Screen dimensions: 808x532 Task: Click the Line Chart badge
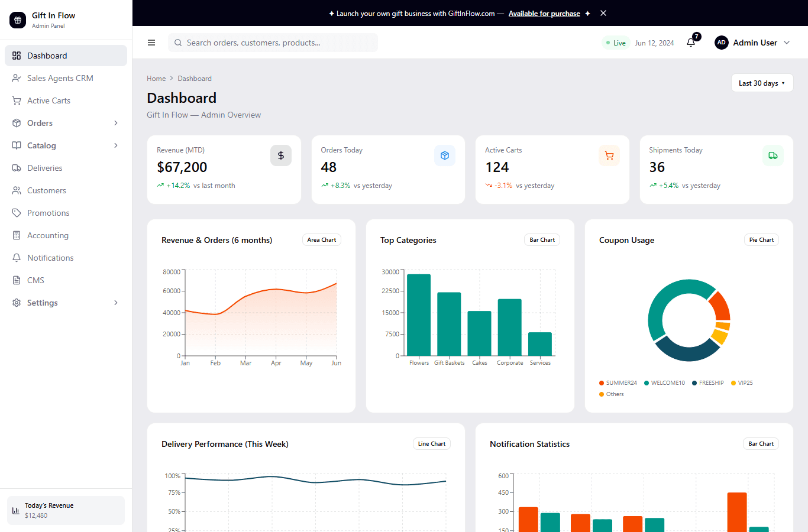coord(432,443)
